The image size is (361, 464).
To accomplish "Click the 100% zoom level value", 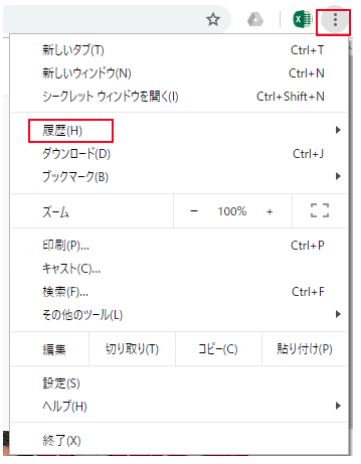I will (232, 211).
